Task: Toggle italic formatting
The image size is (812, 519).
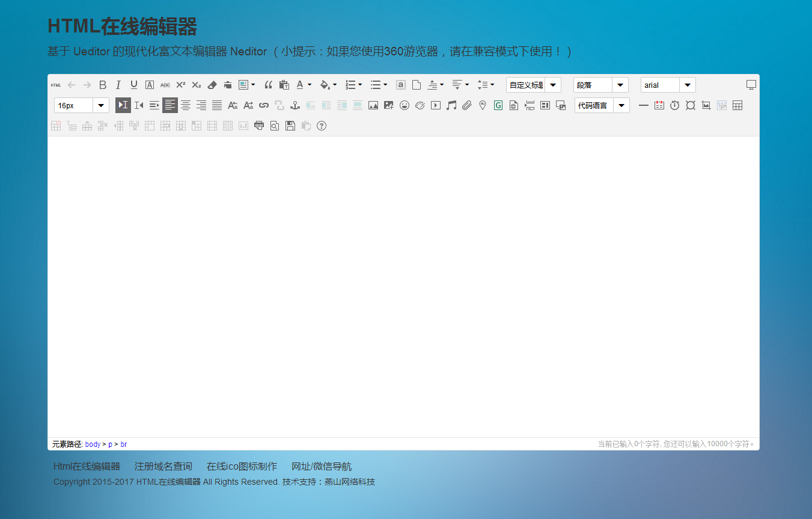Action: click(x=118, y=85)
